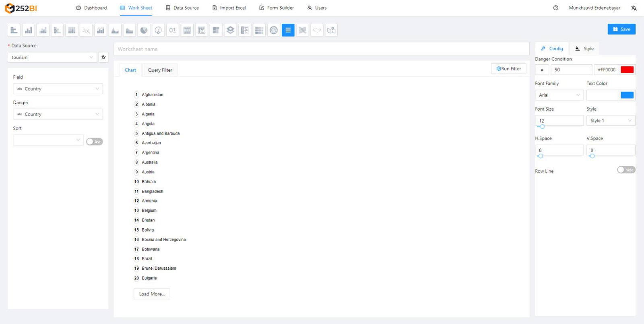This screenshot has width=644, height=324.
Task: Click the fx formula icon
Action: [x=103, y=57]
